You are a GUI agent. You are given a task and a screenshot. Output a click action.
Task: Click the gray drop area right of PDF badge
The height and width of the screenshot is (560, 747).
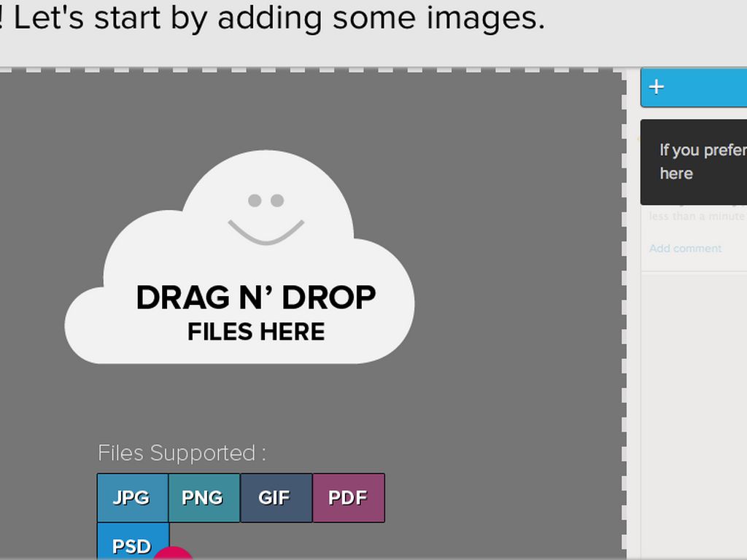coord(496,498)
